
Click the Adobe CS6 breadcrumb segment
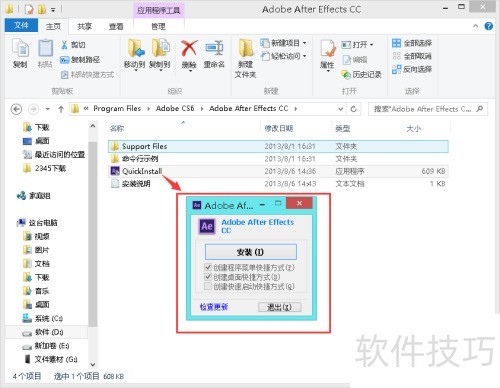point(175,109)
